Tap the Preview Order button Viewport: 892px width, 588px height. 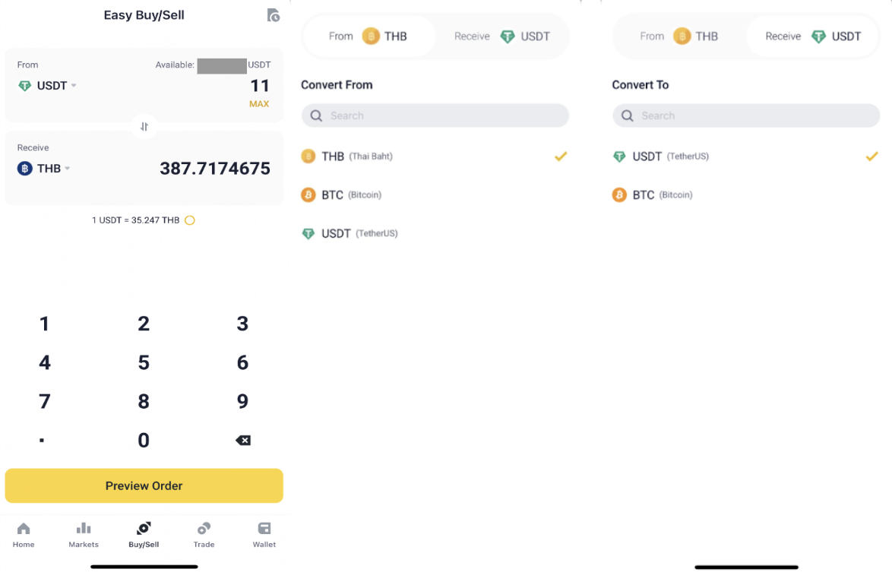pos(144,486)
